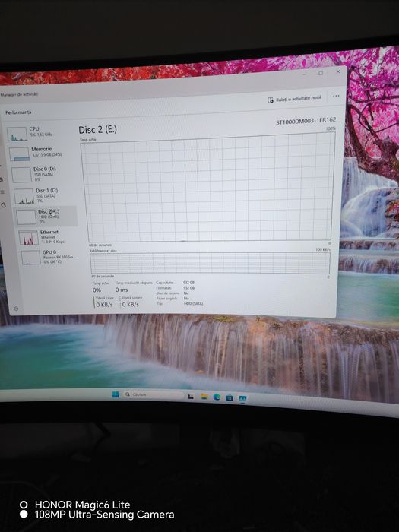The image size is (399, 532).
Task: Click Rulați o activitate nouă button
Action: pyautogui.click(x=295, y=99)
